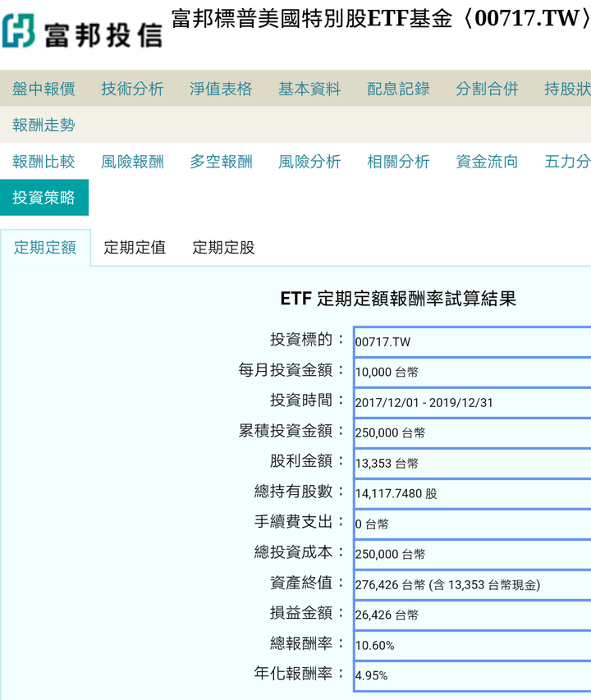Click the 26,426 台幣 profit value

point(387,615)
